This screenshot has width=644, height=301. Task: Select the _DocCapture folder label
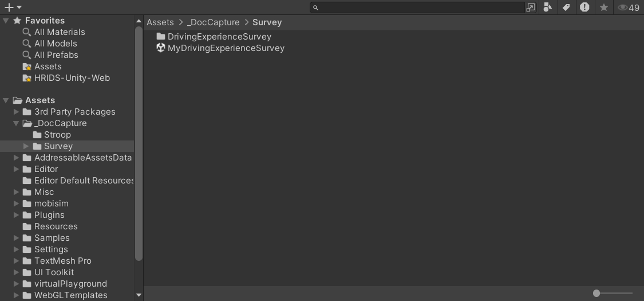[x=60, y=123]
